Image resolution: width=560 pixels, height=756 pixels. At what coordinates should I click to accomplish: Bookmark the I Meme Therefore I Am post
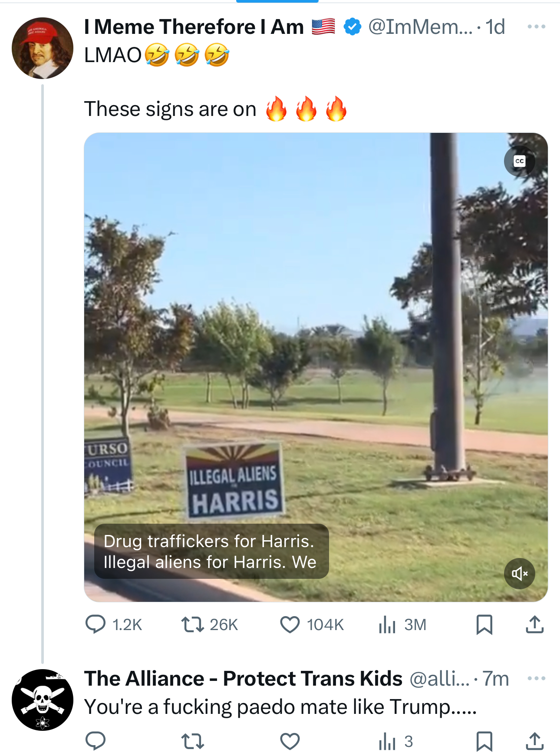pos(484,624)
